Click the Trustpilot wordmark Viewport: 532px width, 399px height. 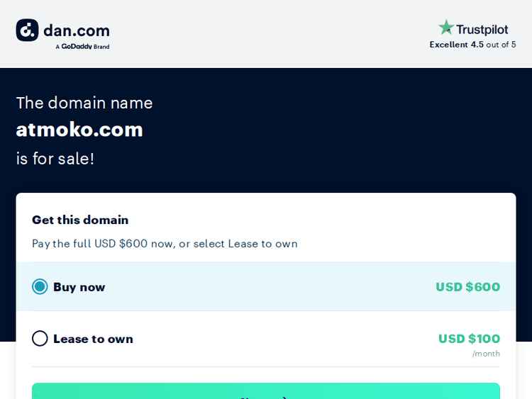482,29
